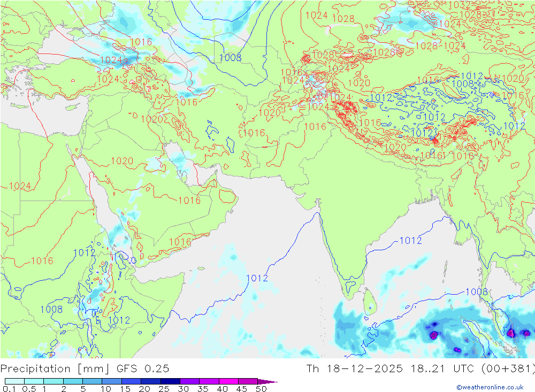
Task: Click the 20 mm dark blue legend box
Action: (x=150, y=381)
